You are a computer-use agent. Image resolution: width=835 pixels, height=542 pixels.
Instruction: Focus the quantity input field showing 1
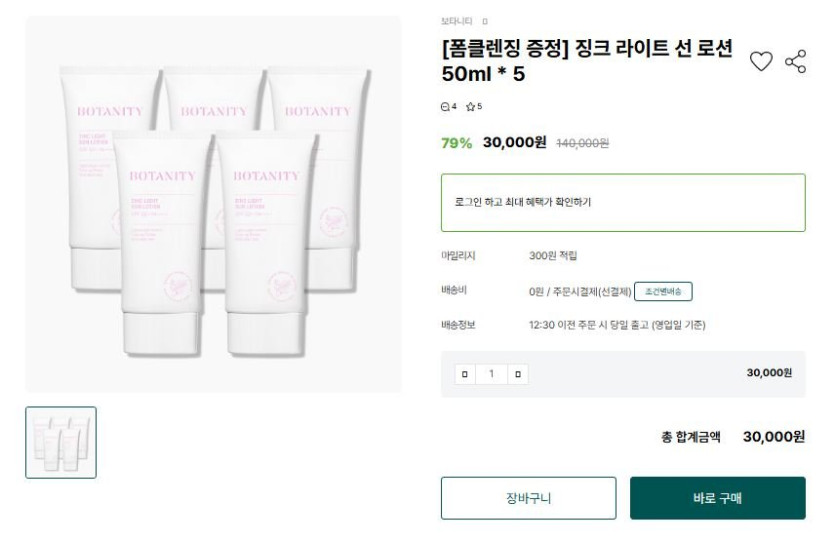pyautogui.click(x=491, y=374)
